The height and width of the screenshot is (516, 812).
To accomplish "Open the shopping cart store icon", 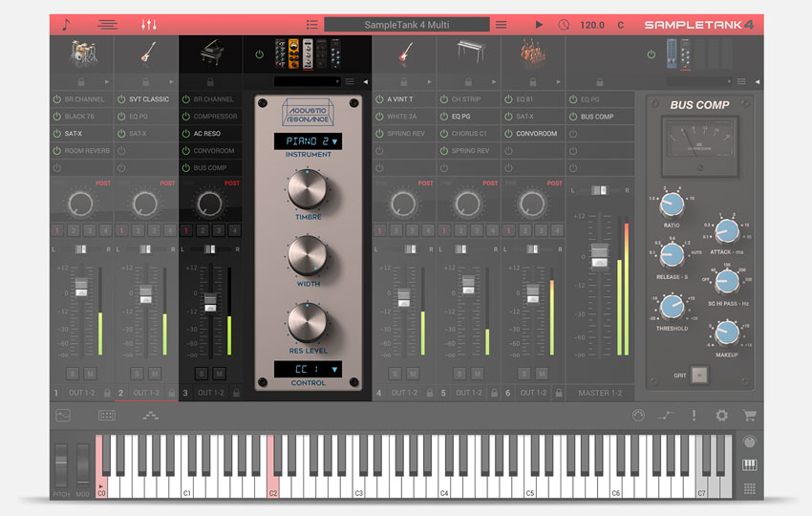I will click(749, 416).
